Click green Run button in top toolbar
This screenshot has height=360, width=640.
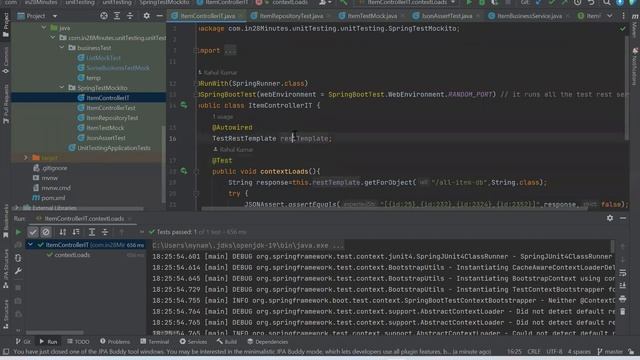[469, 2]
